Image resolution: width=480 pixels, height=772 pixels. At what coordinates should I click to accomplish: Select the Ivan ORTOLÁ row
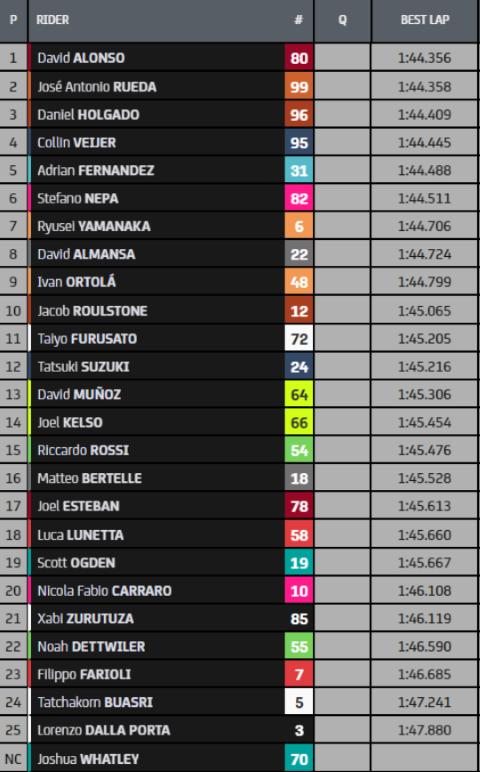click(239, 282)
